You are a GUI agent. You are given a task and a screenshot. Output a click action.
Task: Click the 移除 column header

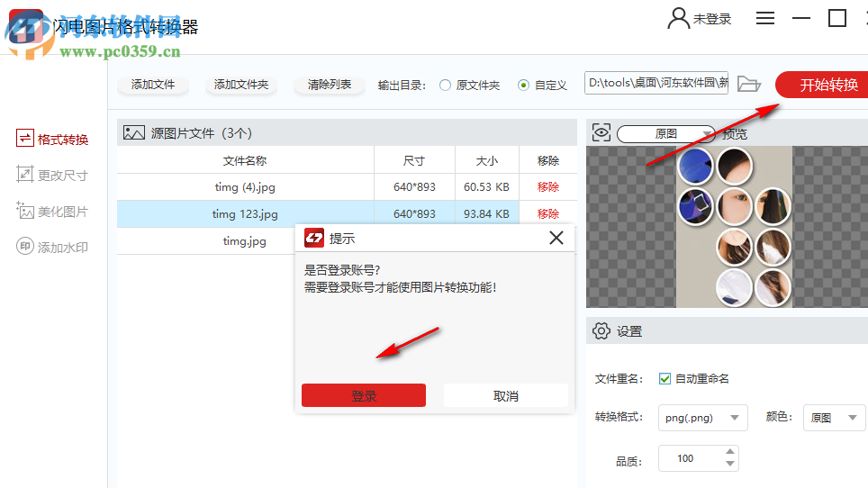tap(548, 160)
